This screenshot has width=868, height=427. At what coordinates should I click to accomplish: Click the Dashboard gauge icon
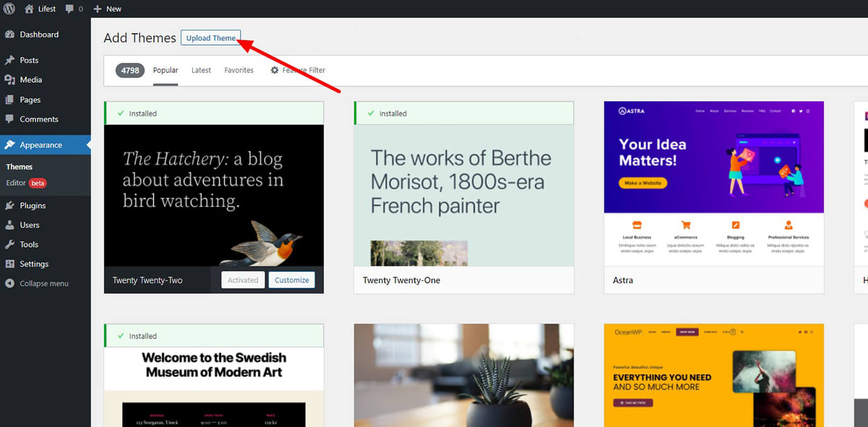(x=9, y=35)
